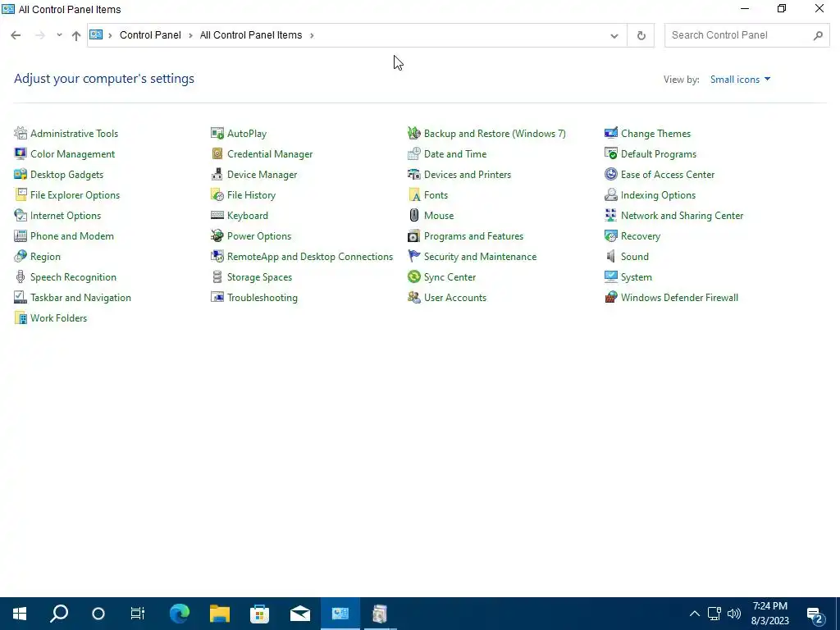Click the Troubleshooting icon
840x630 pixels.
217,297
